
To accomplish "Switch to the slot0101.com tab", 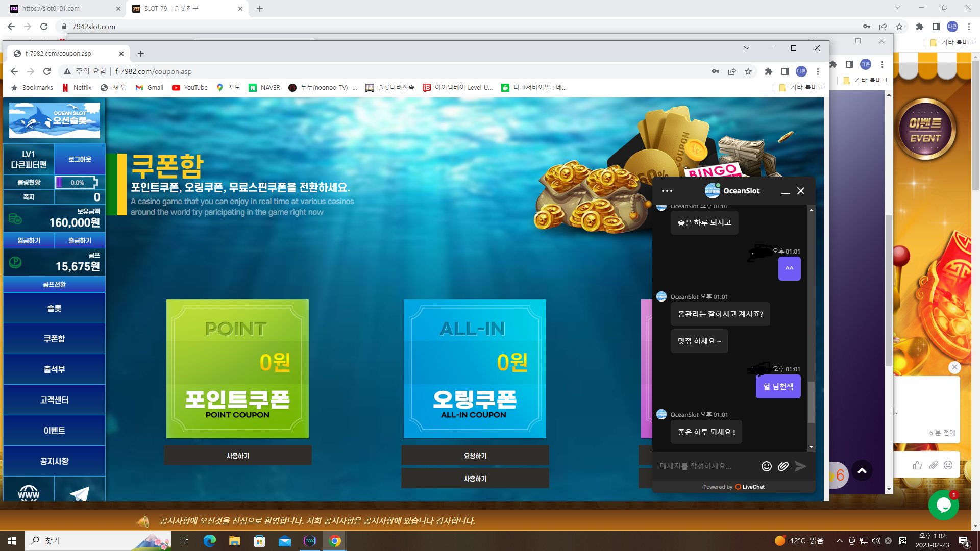I will pos(65,9).
